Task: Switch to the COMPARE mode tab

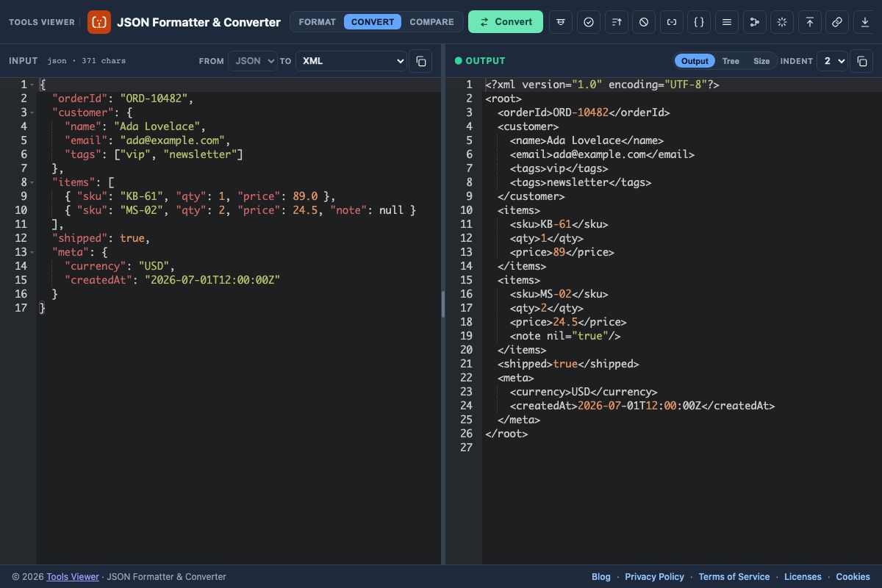Action: pos(431,22)
